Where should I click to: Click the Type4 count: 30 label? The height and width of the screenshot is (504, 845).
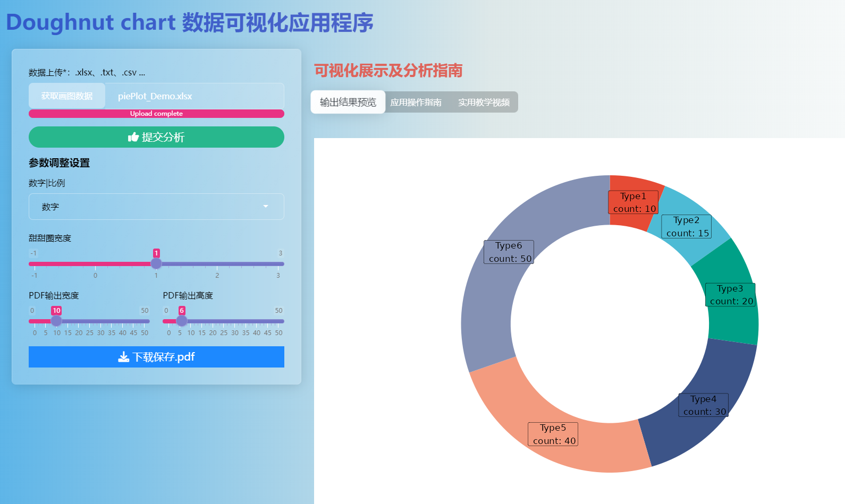pos(704,405)
